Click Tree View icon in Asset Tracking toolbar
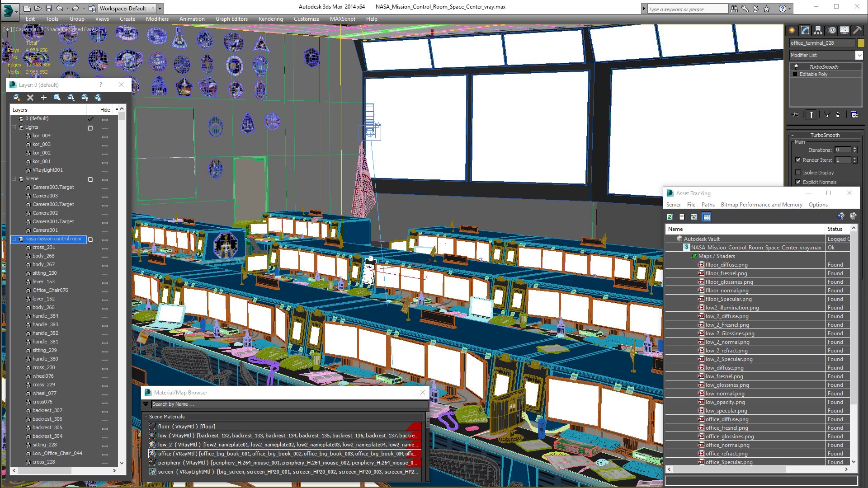Screen dimensions: 868x488 (694, 217)
